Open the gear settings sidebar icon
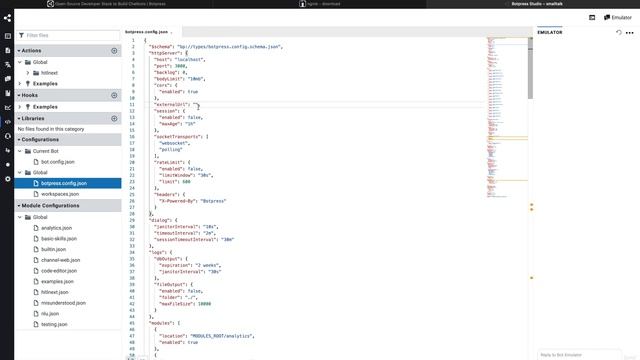This screenshot has height=360, width=640. [x=7, y=179]
